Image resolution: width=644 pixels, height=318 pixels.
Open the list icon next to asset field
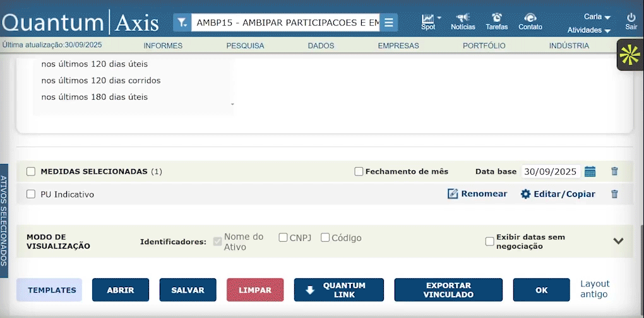[389, 23]
